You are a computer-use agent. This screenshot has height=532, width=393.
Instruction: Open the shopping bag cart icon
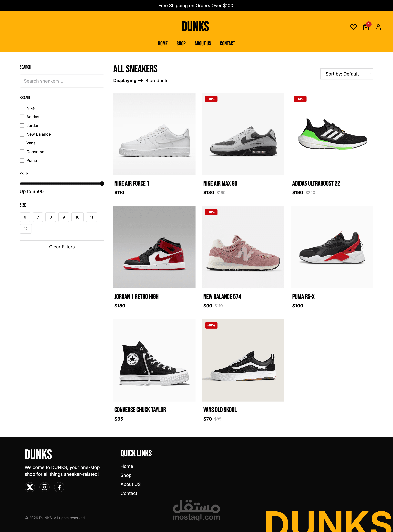366,27
